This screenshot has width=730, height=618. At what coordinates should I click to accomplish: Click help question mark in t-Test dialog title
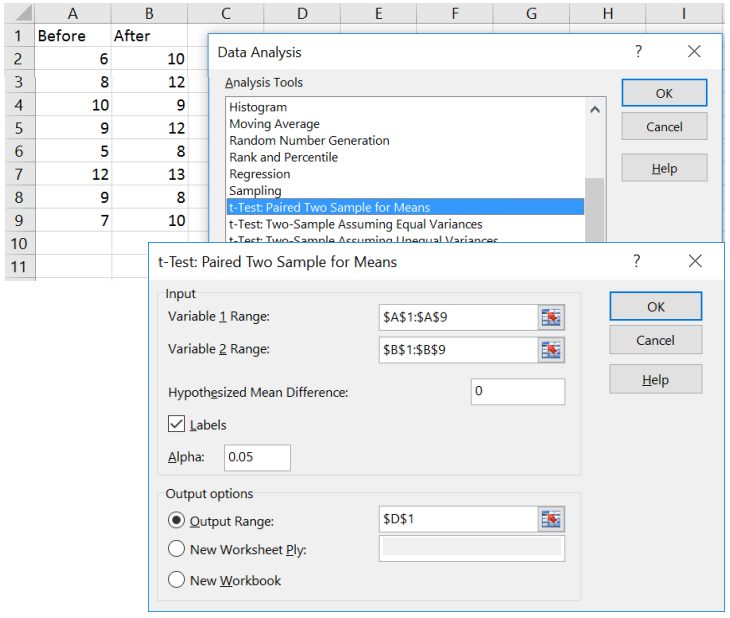coord(636,261)
